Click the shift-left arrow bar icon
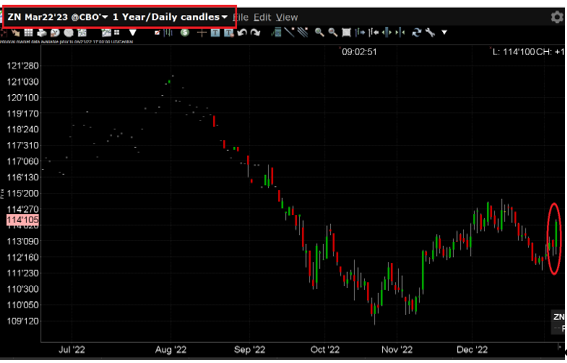 click(374, 33)
